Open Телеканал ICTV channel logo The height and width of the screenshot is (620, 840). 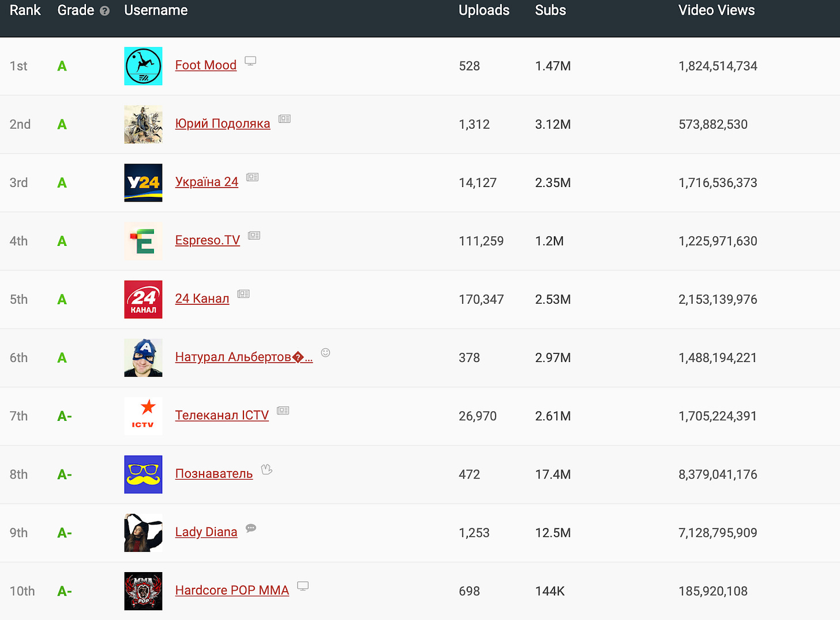[x=143, y=416]
